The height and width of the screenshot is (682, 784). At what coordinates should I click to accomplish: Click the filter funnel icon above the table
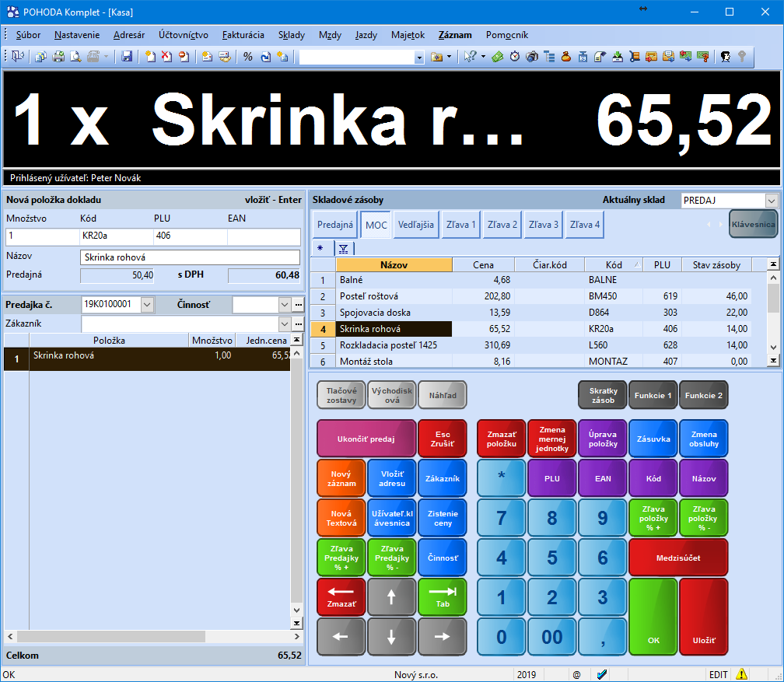[343, 249]
